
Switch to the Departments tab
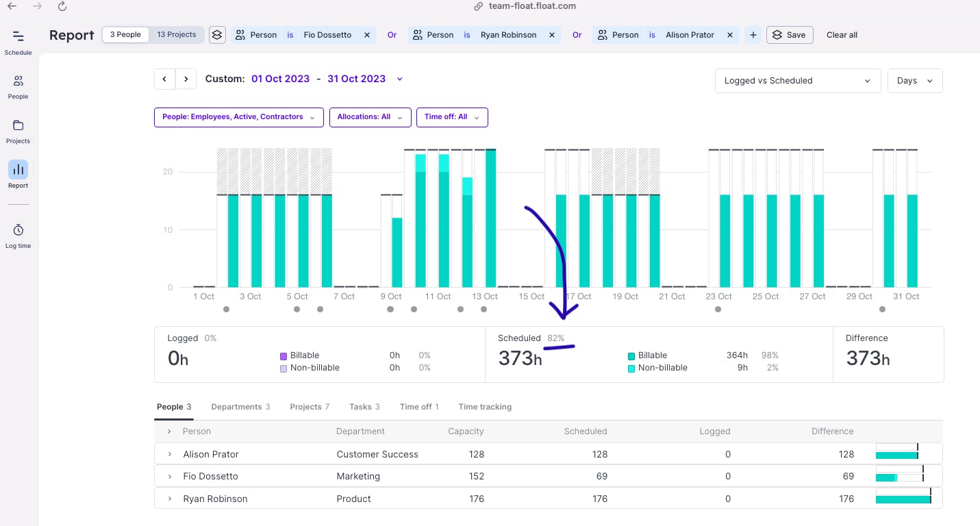(240, 406)
